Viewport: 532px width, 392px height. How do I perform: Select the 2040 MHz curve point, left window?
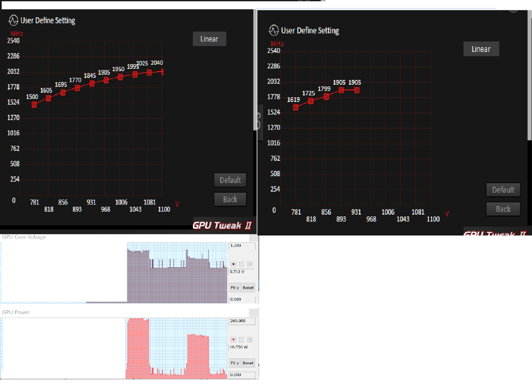coord(162,72)
